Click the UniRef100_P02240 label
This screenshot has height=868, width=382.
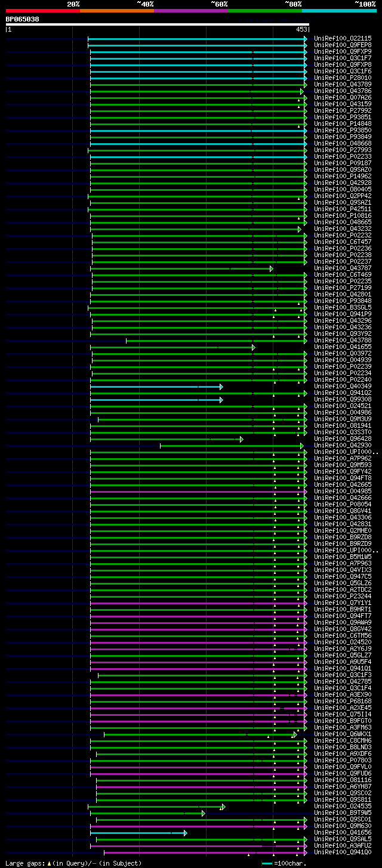tap(343, 380)
